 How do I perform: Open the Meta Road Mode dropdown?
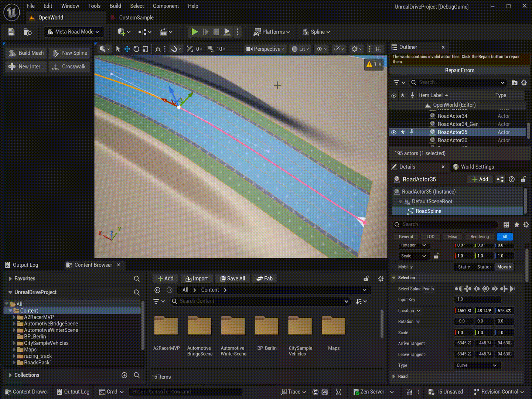coord(74,32)
